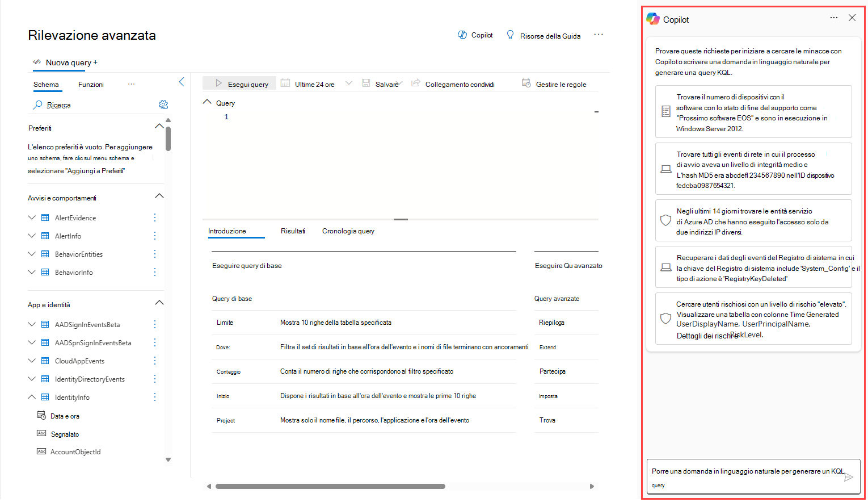This screenshot has width=868, height=502.
Task: Select the Segnalato column
Action: click(x=65, y=434)
